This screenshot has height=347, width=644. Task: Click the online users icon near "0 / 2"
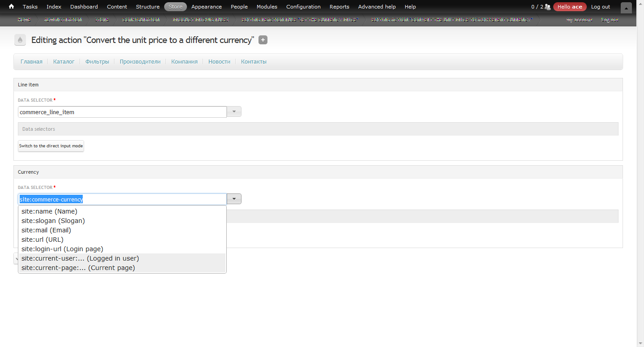pyautogui.click(x=548, y=6)
